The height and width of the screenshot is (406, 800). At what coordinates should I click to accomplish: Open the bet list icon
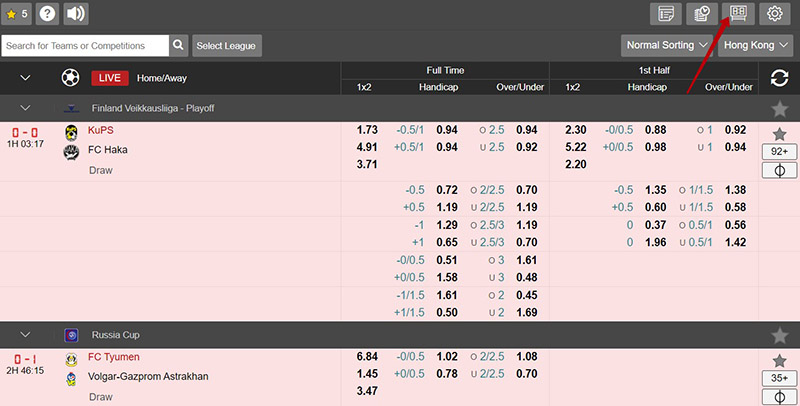(x=666, y=14)
